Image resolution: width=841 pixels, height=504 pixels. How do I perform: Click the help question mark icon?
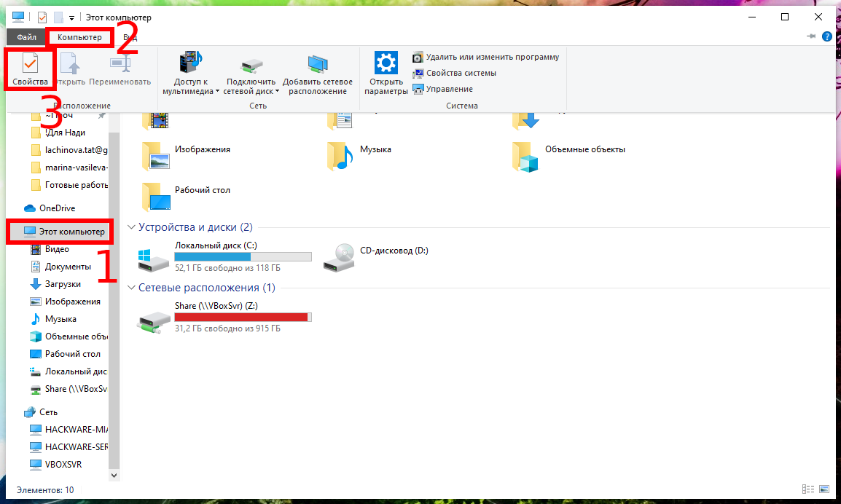(x=827, y=36)
